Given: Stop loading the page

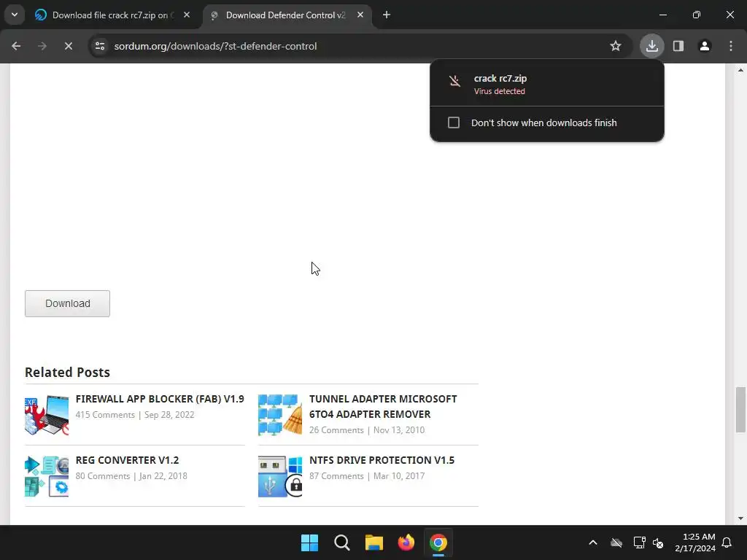Looking at the screenshot, I should (x=68, y=46).
